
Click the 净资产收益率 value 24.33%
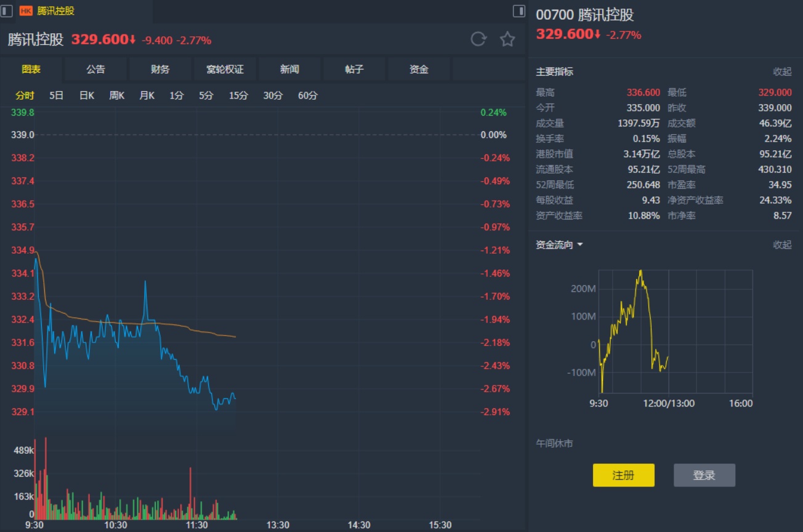(776, 200)
